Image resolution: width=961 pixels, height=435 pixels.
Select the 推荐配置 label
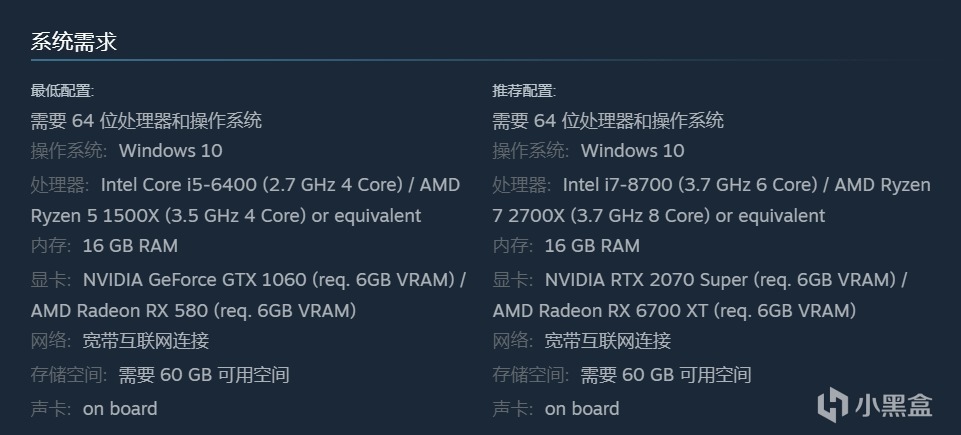(524, 91)
